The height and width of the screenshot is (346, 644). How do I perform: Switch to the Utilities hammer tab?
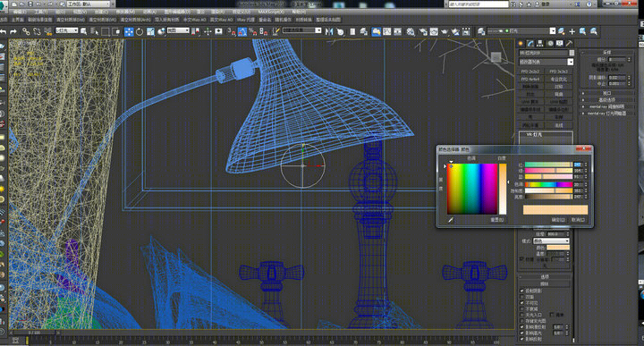[x=569, y=43]
